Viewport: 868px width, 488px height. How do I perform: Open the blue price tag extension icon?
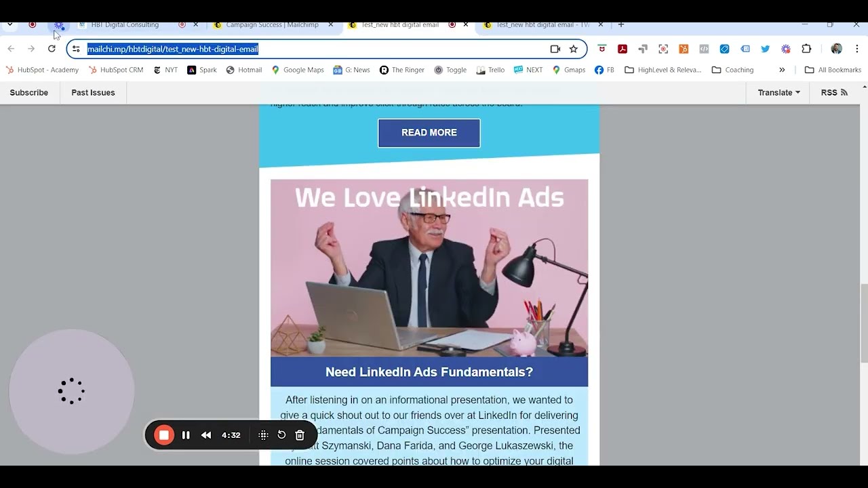click(x=724, y=49)
